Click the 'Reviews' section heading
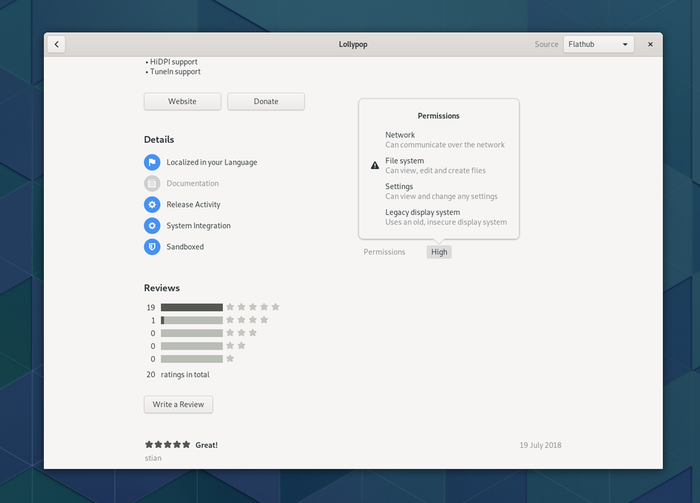The height and width of the screenshot is (503, 700). coord(162,288)
